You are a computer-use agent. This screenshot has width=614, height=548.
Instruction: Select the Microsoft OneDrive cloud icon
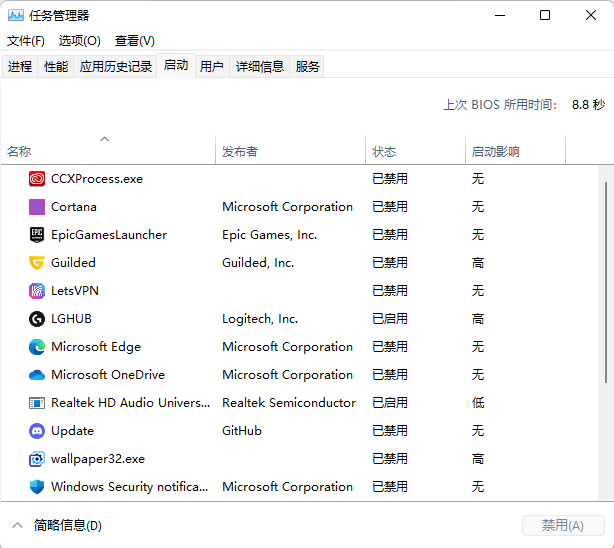pyautogui.click(x=37, y=375)
